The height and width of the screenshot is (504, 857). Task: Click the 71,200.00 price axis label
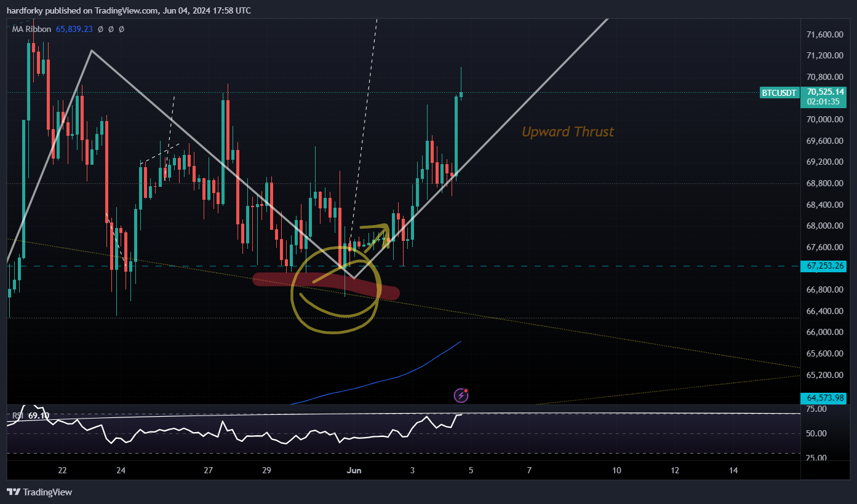click(824, 56)
